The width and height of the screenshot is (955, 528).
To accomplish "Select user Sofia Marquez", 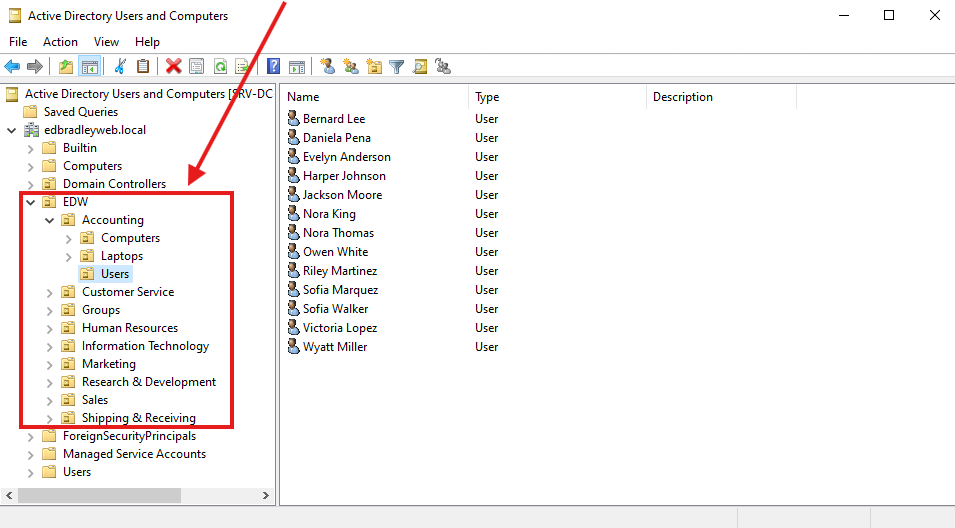I will (x=340, y=290).
